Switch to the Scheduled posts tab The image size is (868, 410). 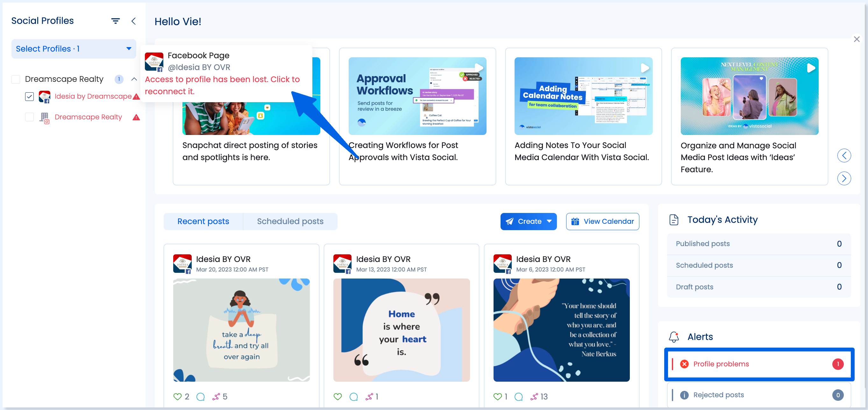tap(290, 221)
